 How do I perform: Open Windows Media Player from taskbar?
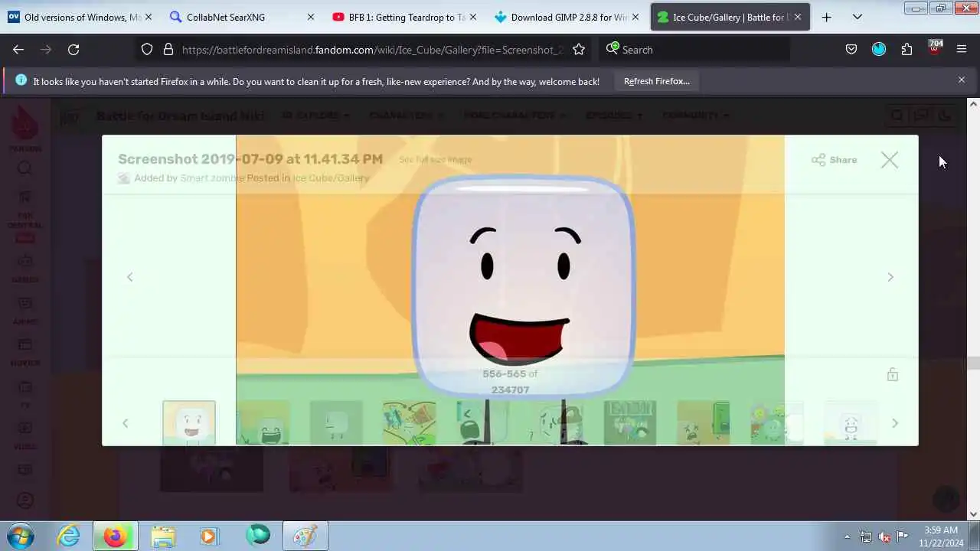(208, 536)
